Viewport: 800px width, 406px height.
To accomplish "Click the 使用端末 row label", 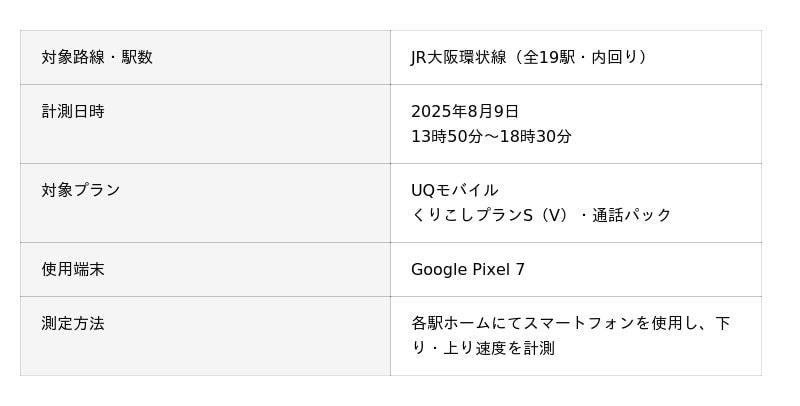I will (x=73, y=269).
